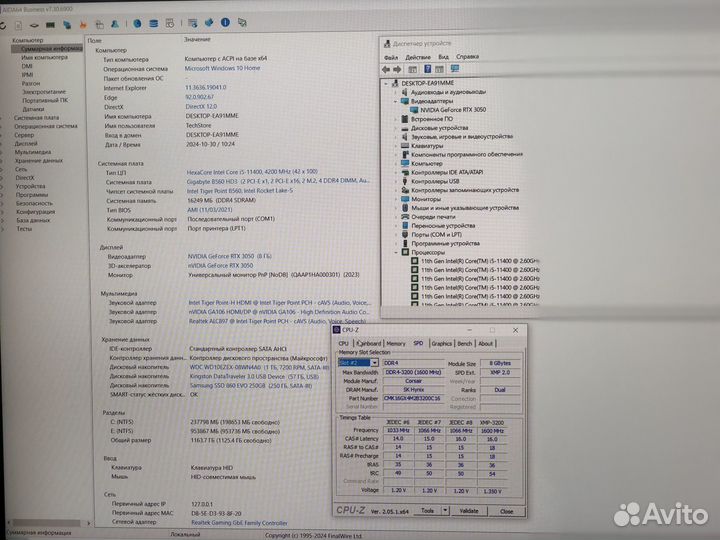Open the Samsung SSD 860 EVO 250GB link
The image size is (720, 540).
point(251,386)
